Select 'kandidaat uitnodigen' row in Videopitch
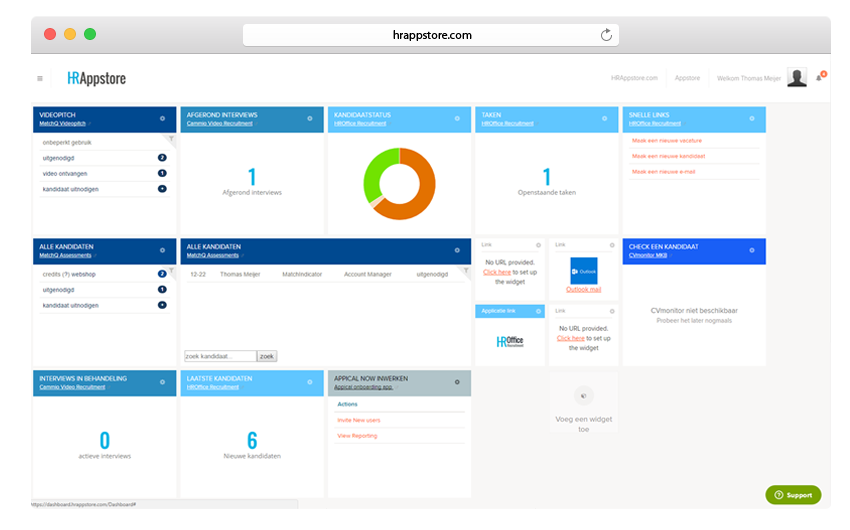Screen dimensions: 850x530 tap(104, 189)
